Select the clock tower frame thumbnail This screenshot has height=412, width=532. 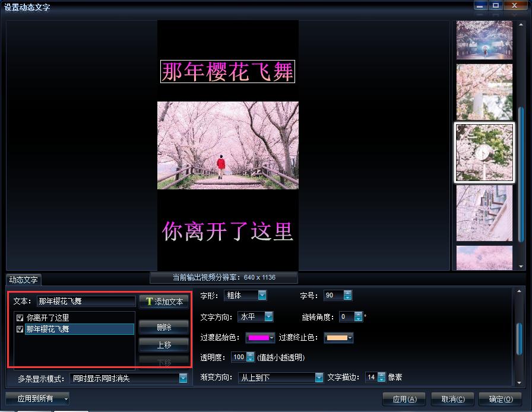point(484,152)
